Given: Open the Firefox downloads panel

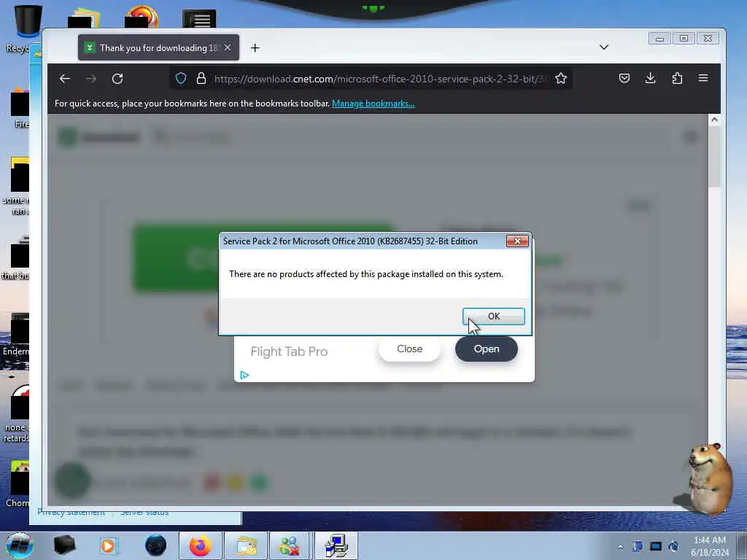Looking at the screenshot, I should pos(650,78).
